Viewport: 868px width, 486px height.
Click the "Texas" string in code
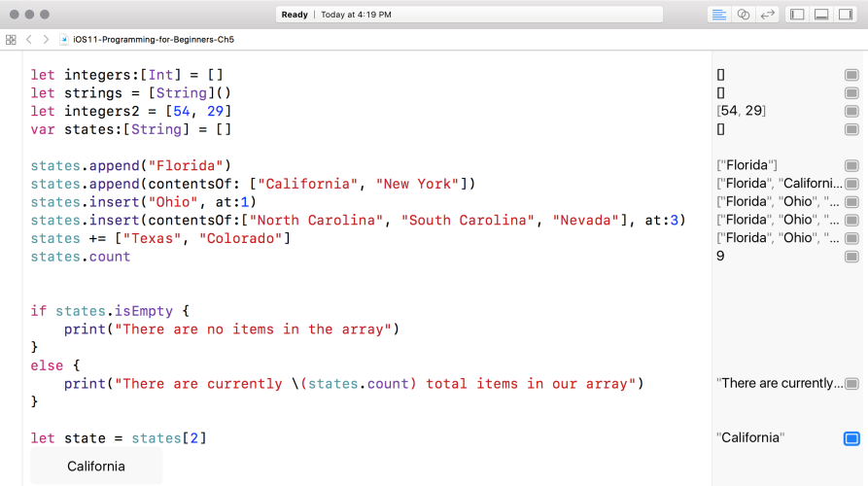pyautogui.click(x=152, y=238)
